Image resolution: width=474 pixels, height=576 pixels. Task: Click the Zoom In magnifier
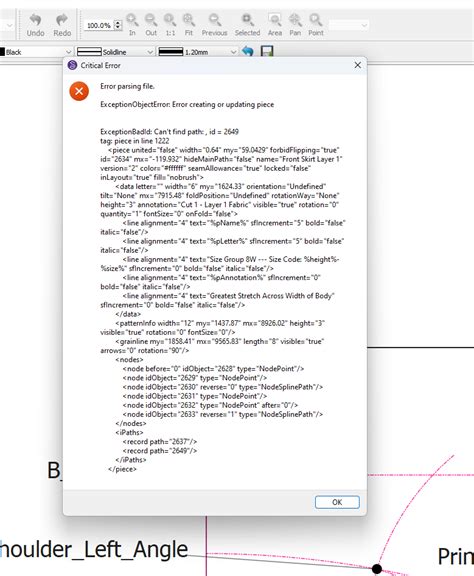point(132,25)
